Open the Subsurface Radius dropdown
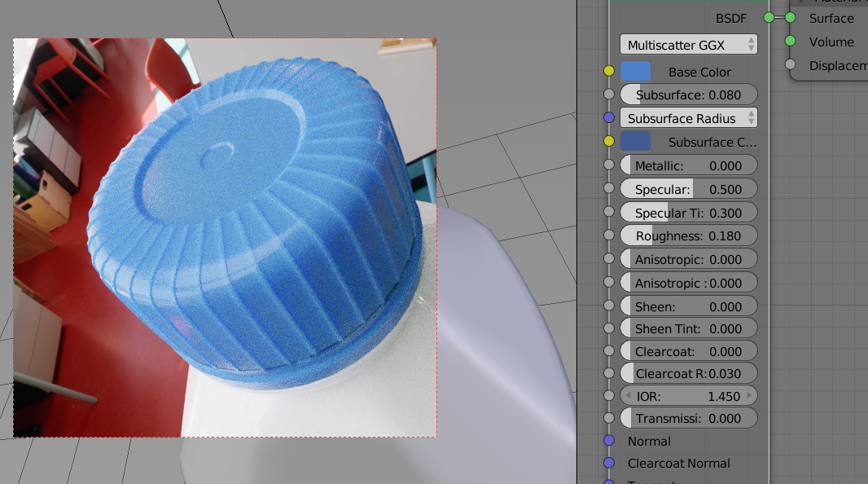 tap(688, 118)
